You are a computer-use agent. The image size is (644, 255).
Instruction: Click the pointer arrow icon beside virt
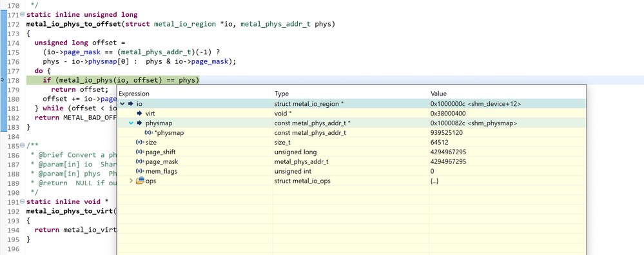[x=140, y=113]
